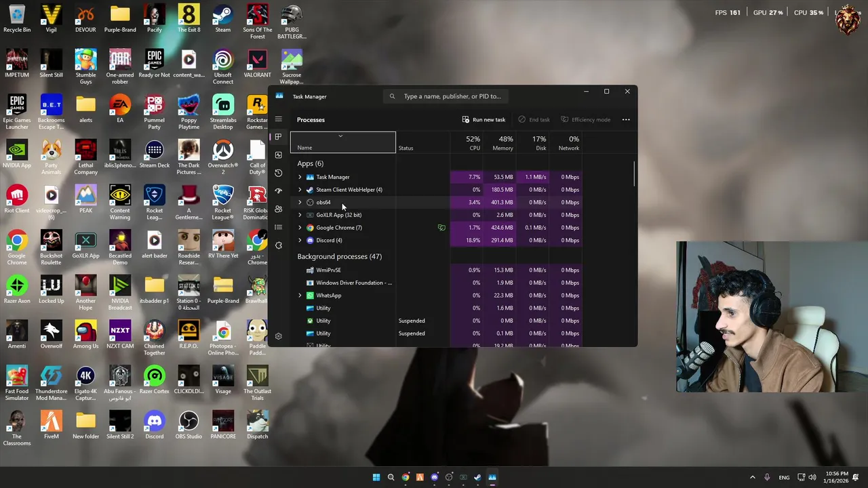
Task: Click the Steam icon in the taskbar
Action: 478,477
